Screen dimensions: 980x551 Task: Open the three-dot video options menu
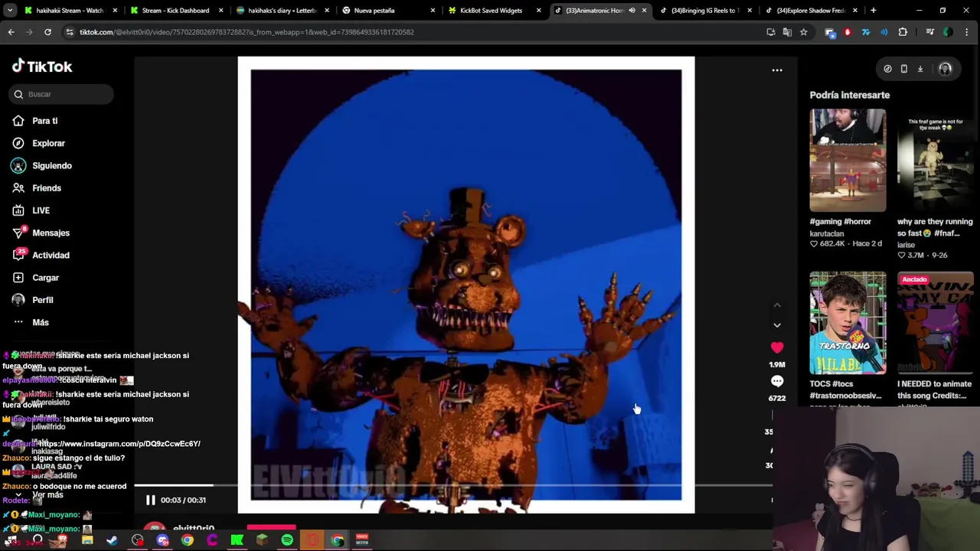(777, 70)
